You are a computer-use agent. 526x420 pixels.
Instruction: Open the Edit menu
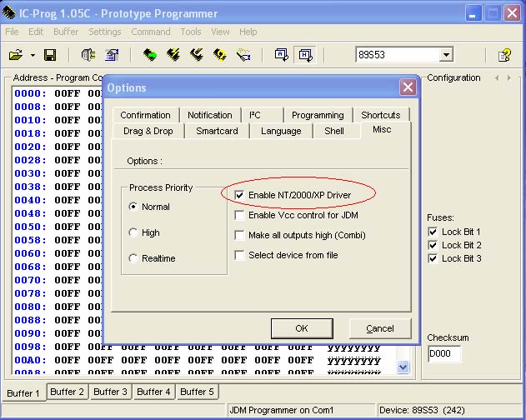pos(36,32)
